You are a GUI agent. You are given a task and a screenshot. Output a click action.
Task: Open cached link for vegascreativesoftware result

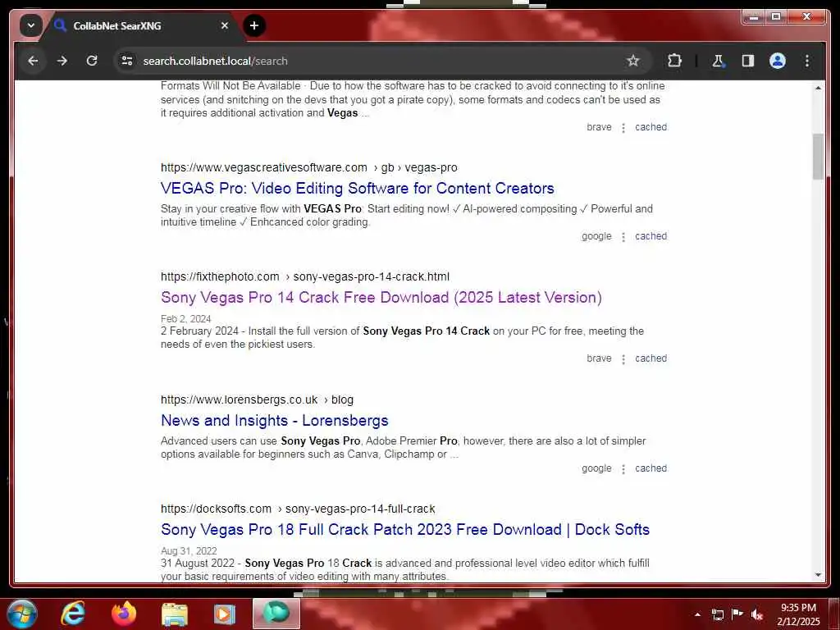tap(651, 236)
